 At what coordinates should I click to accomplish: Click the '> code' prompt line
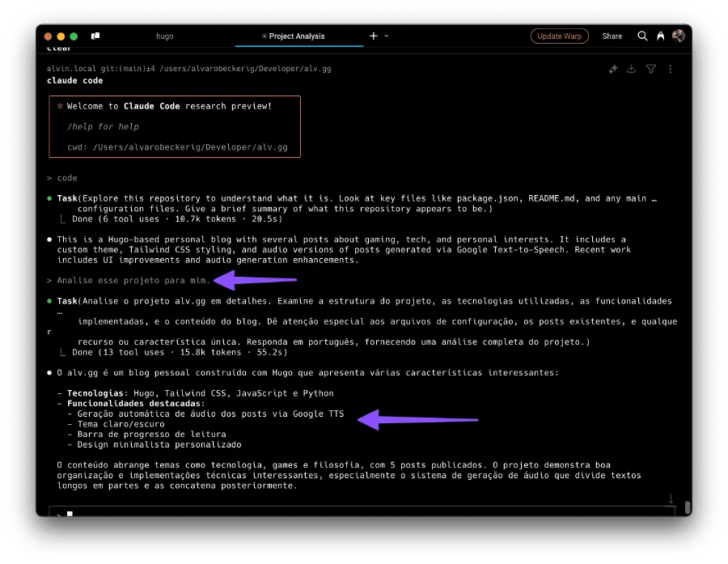[62, 178]
